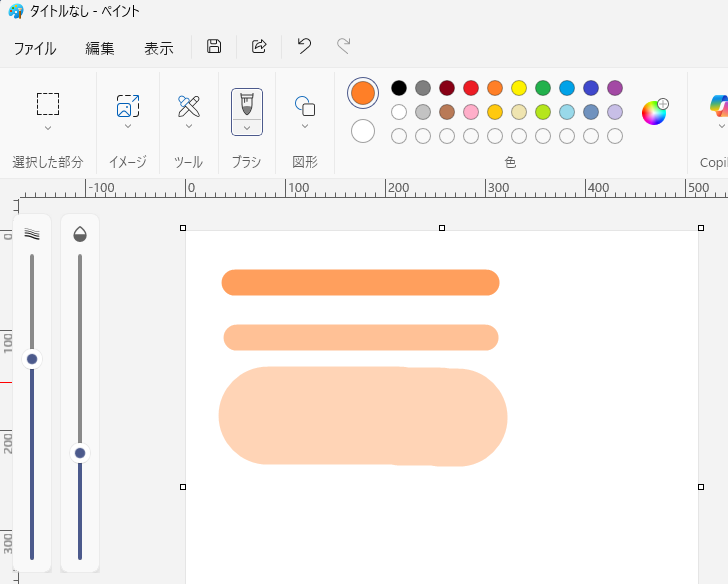Click the redo arrow icon
This screenshot has width=728, height=584.
[x=344, y=46]
